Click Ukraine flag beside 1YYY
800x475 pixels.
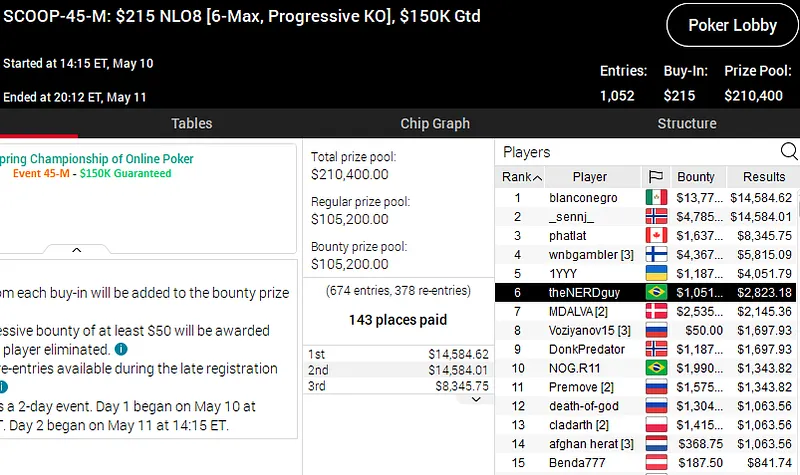pyautogui.click(x=656, y=274)
